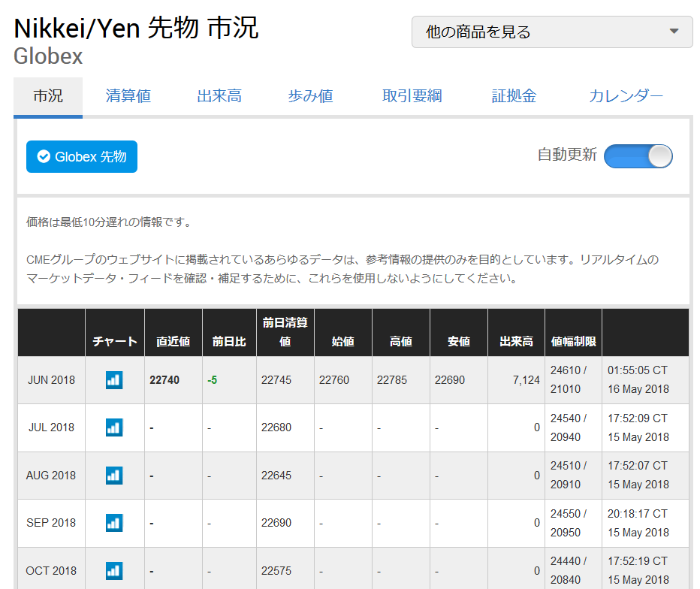Click the SEP 2018 contract month
This screenshot has height=589, width=700.
click(x=51, y=523)
